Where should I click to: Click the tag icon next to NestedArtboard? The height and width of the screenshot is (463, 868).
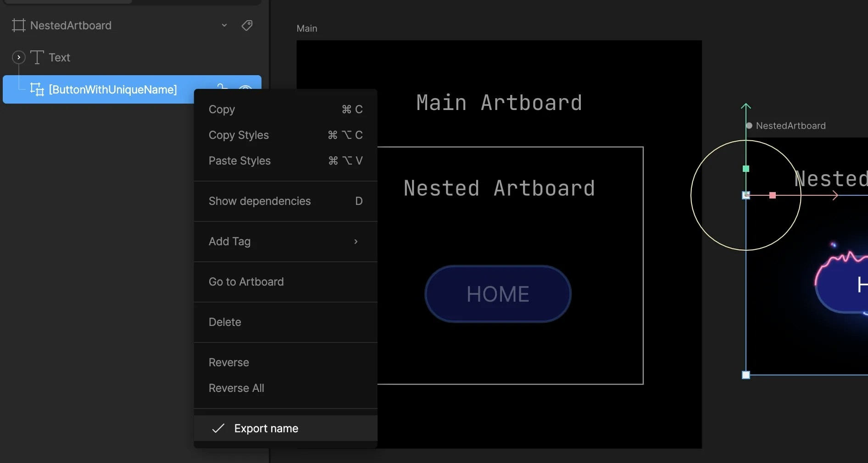[247, 26]
